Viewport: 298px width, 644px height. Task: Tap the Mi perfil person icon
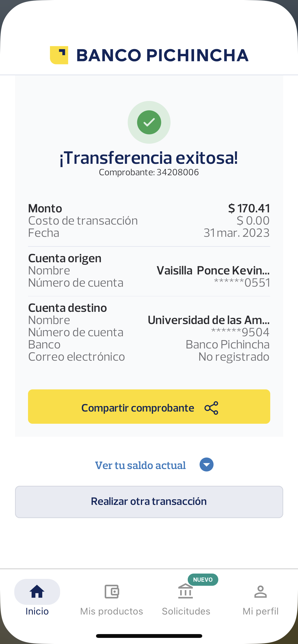click(260, 591)
